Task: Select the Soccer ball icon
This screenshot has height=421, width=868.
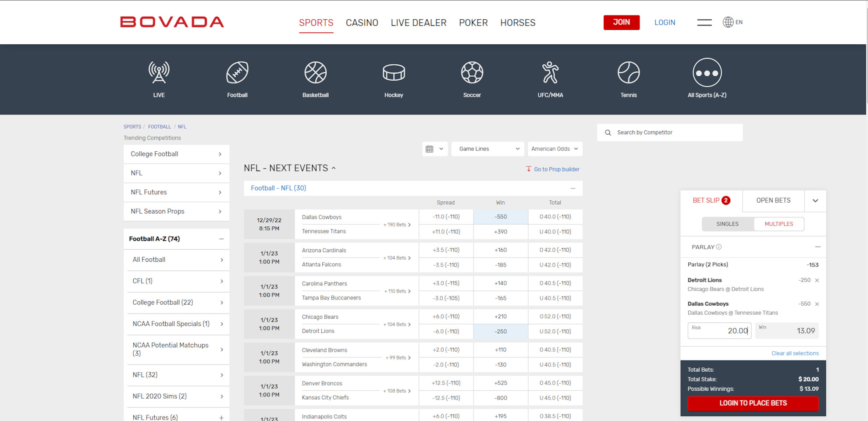Action: 472,72
